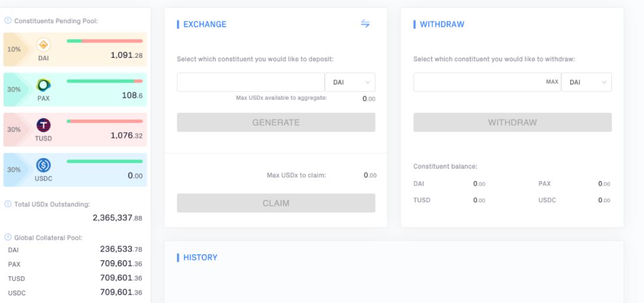The width and height of the screenshot is (644, 303).
Task: Click the 30% weight label on USDC card
Action: 14,169
